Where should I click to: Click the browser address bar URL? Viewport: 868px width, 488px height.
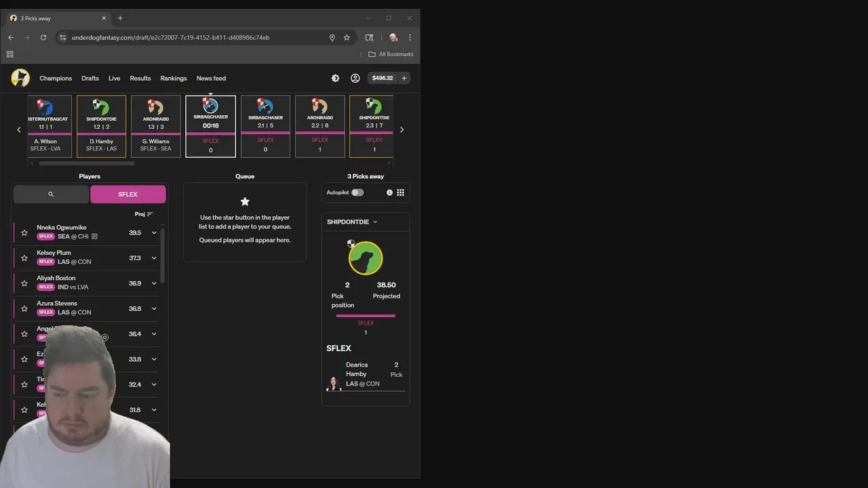click(x=171, y=37)
